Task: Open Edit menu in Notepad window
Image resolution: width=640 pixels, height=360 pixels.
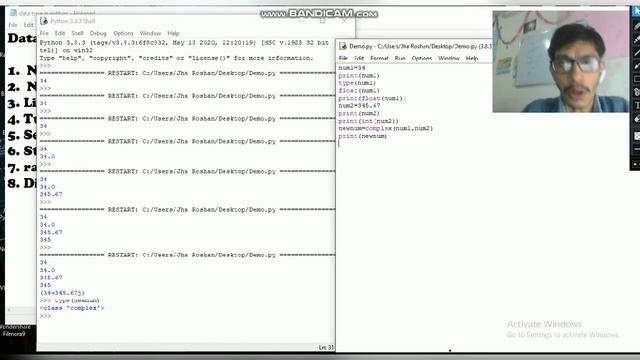Action: pos(28,25)
